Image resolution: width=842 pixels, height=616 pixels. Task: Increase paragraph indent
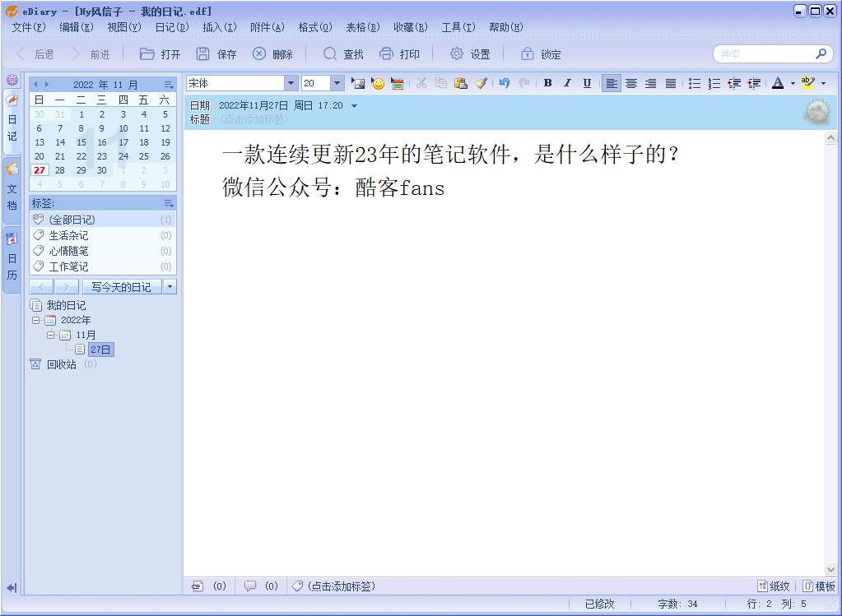click(754, 83)
